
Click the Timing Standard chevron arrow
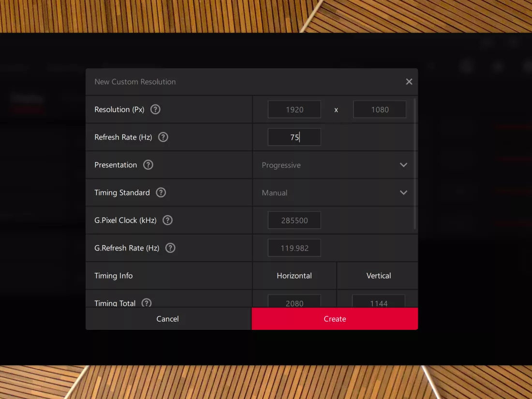[403, 192]
